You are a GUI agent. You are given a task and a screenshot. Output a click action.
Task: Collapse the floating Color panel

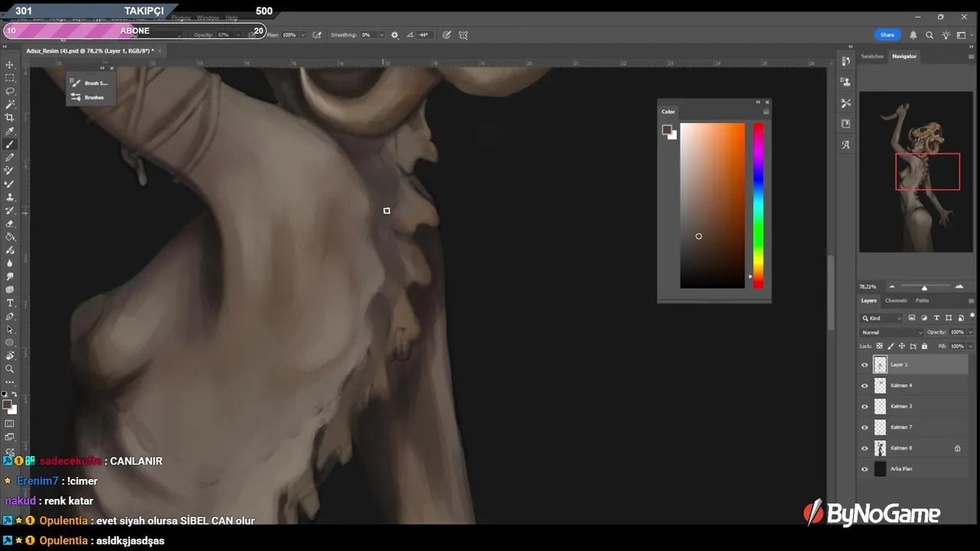coord(759,102)
